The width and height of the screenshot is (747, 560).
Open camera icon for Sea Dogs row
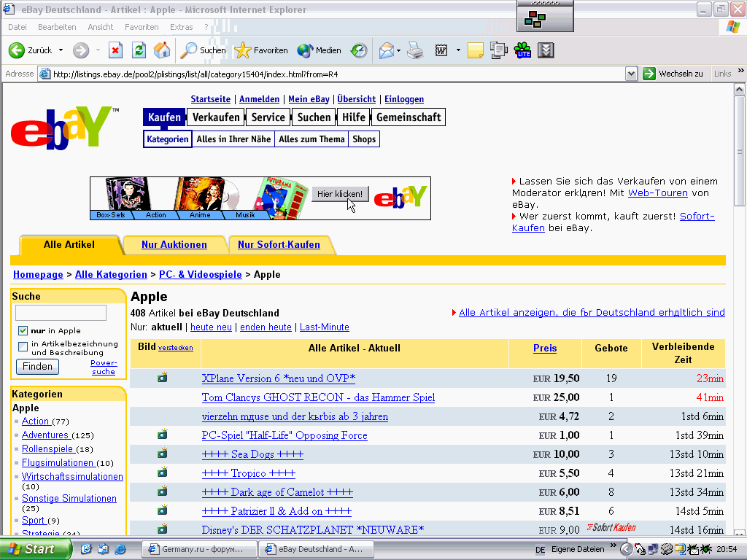[x=163, y=454]
